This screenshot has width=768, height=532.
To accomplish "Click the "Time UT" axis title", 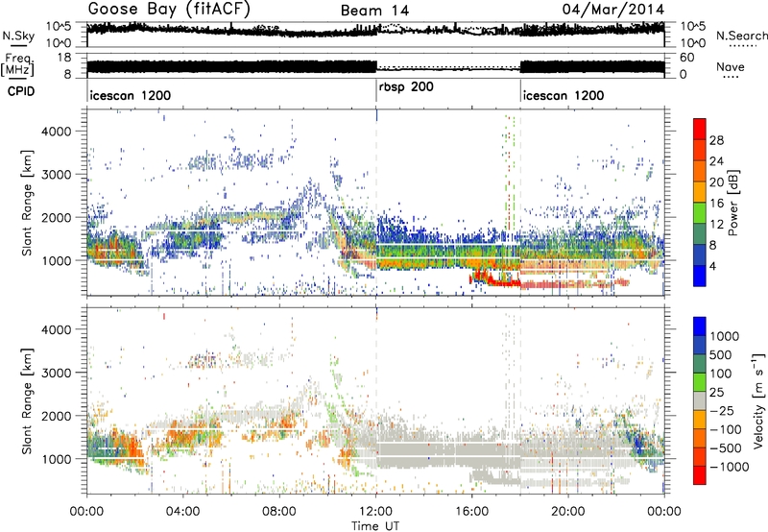I will (375, 525).
